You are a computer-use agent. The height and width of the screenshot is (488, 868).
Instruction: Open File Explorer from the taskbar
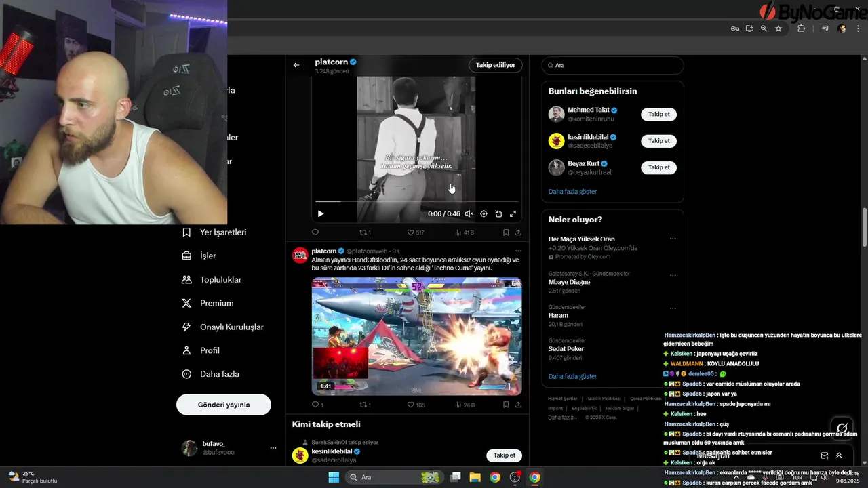pyautogui.click(x=475, y=477)
